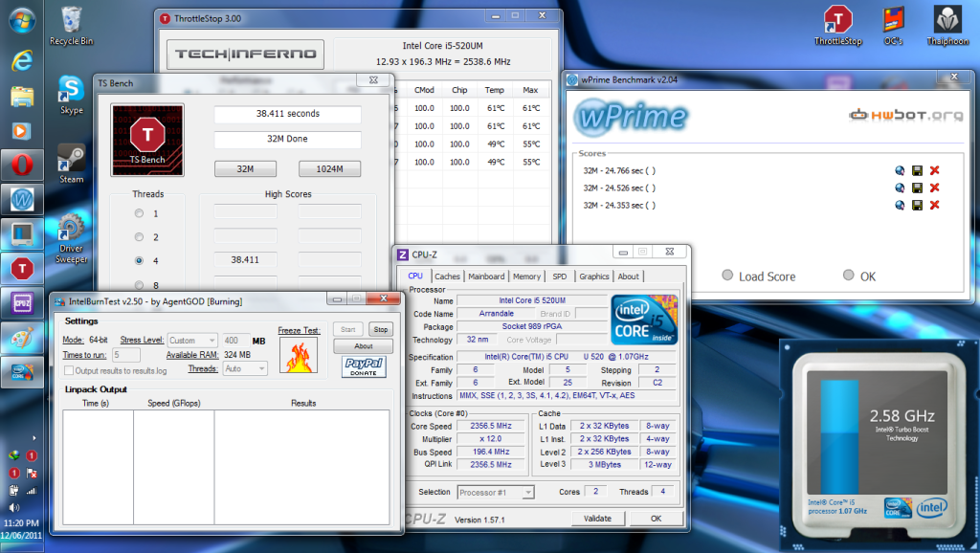Click the "38.411 seconds" result in TS Bench

287,114
